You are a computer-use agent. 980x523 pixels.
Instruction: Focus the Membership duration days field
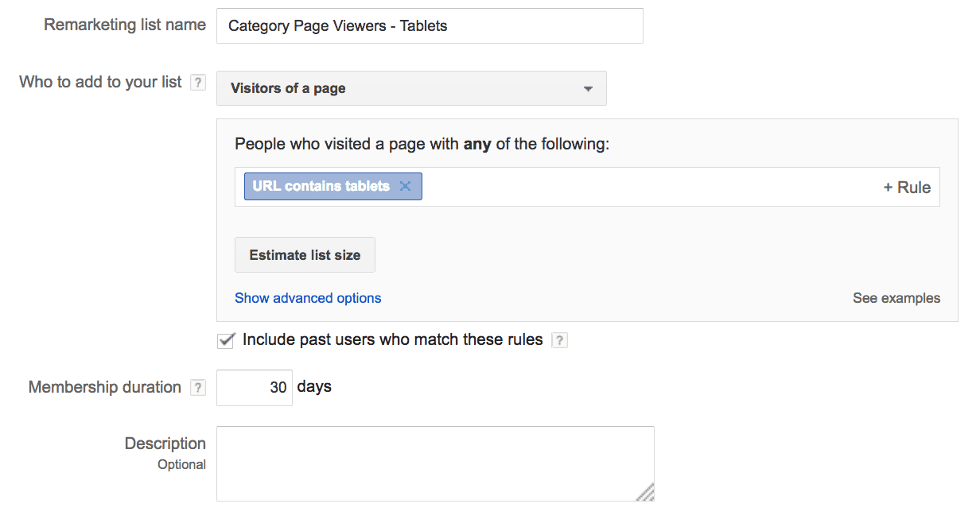click(255, 388)
